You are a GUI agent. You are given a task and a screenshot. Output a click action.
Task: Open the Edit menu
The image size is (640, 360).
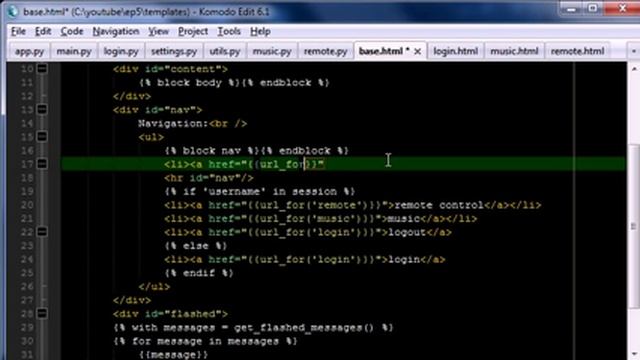pyautogui.click(x=43, y=31)
